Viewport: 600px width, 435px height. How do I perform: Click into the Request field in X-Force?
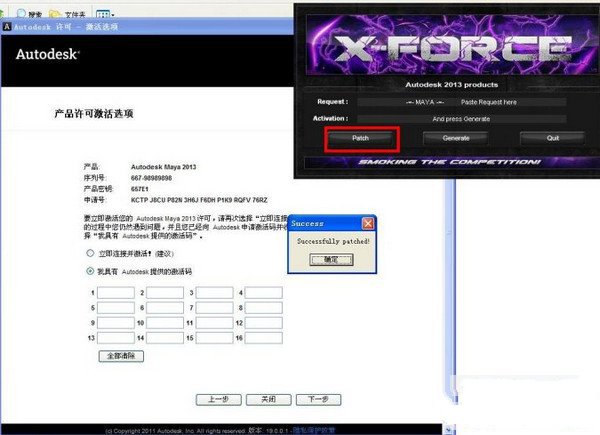coord(461,103)
